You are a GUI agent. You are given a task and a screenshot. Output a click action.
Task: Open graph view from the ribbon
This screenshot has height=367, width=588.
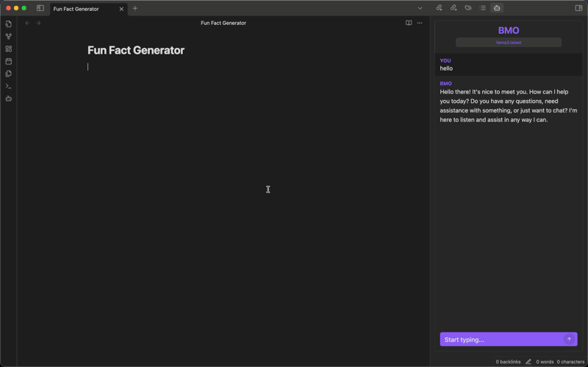[9, 36]
